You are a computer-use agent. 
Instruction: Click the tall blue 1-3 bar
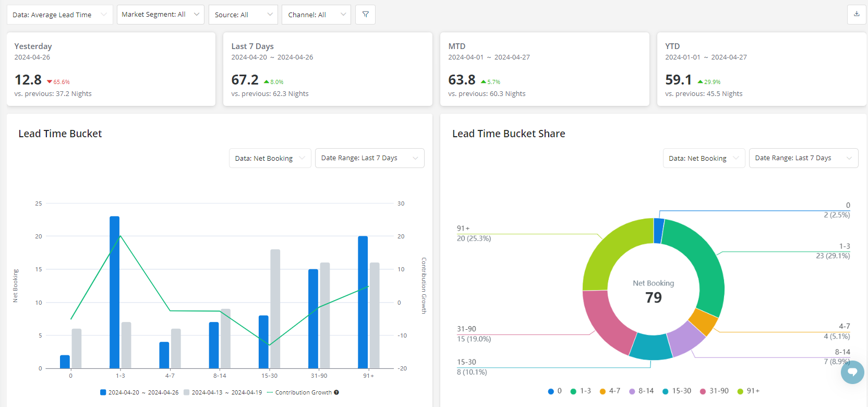point(115,292)
